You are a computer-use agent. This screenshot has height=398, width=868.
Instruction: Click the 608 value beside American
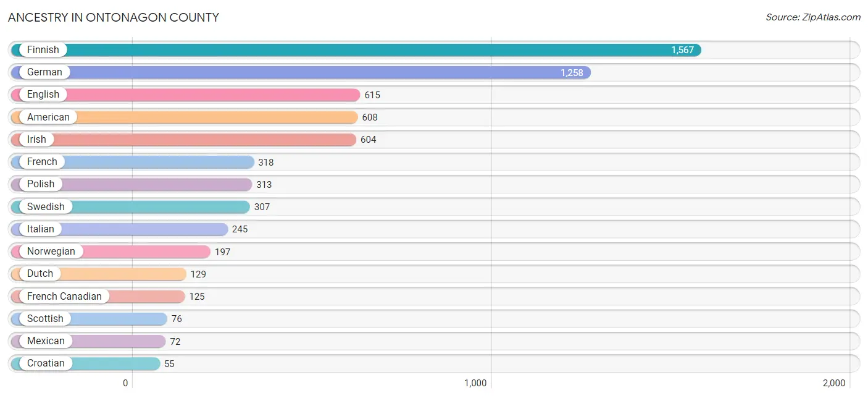370,117
